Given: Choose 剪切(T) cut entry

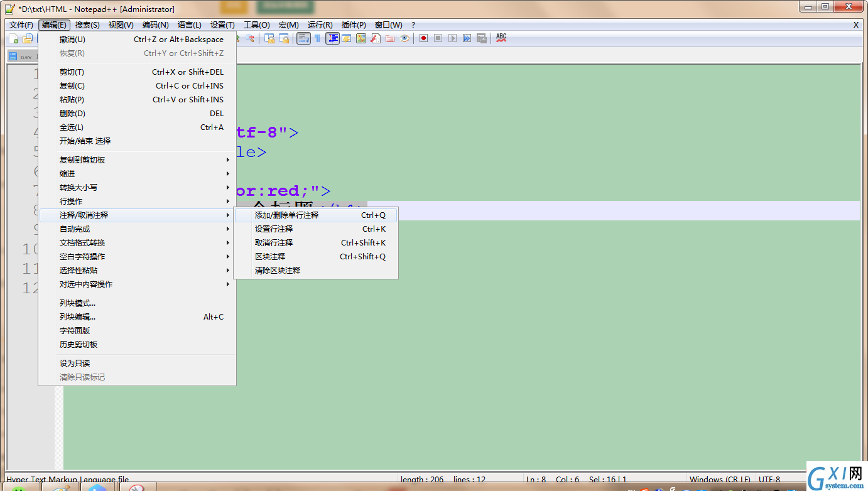Looking at the screenshot, I should point(137,72).
